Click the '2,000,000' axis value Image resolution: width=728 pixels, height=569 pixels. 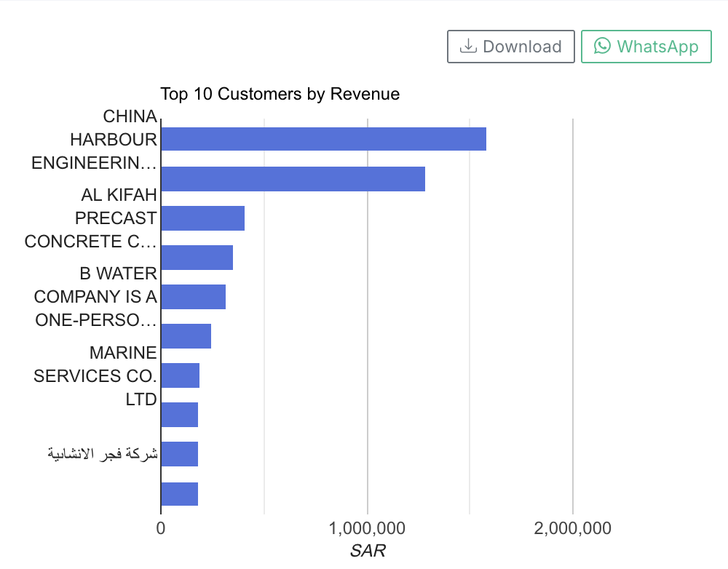[572, 528]
